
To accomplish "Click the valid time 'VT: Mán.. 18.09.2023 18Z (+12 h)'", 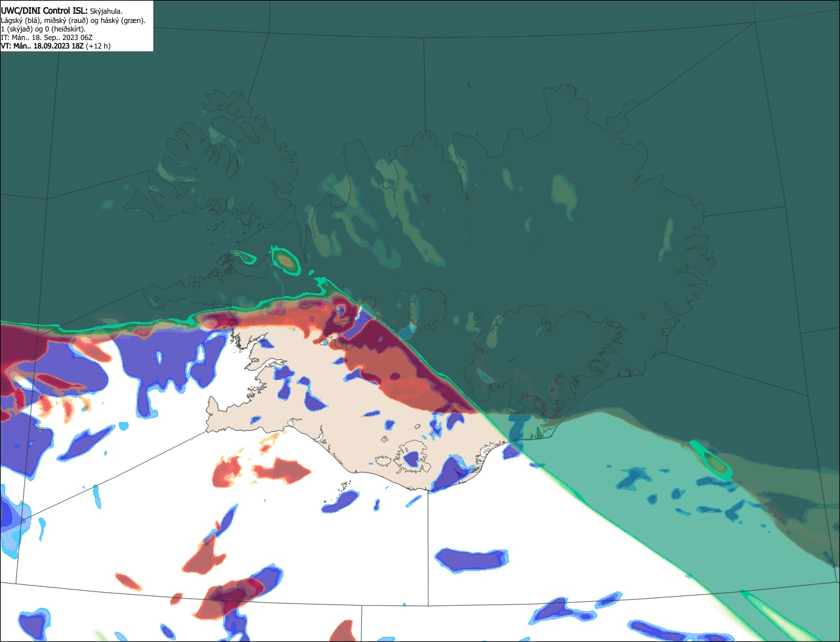I will coord(56,46).
